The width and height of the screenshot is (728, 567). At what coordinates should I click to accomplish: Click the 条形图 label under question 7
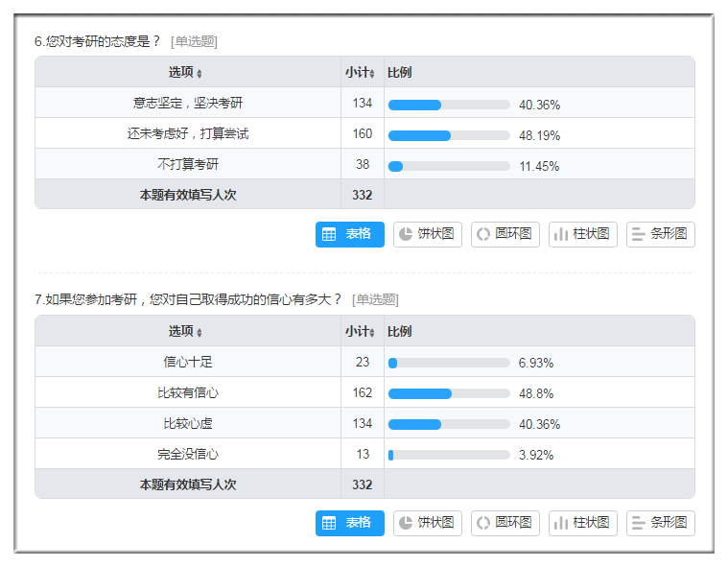[x=669, y=523]
